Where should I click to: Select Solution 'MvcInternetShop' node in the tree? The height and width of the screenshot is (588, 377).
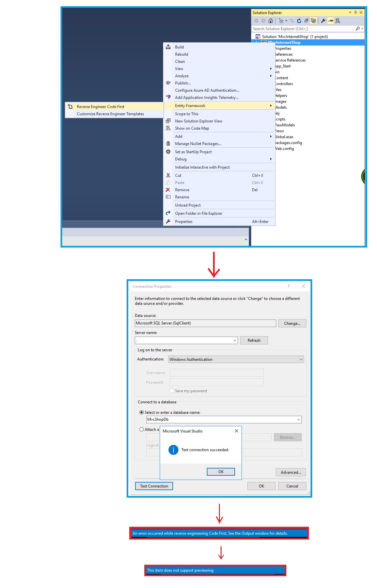tap(295, 37)
